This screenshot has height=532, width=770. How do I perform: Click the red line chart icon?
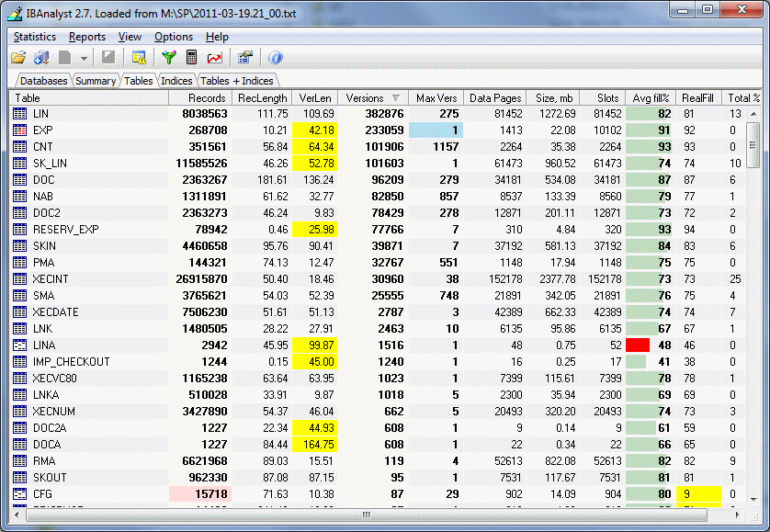(214, 58)
